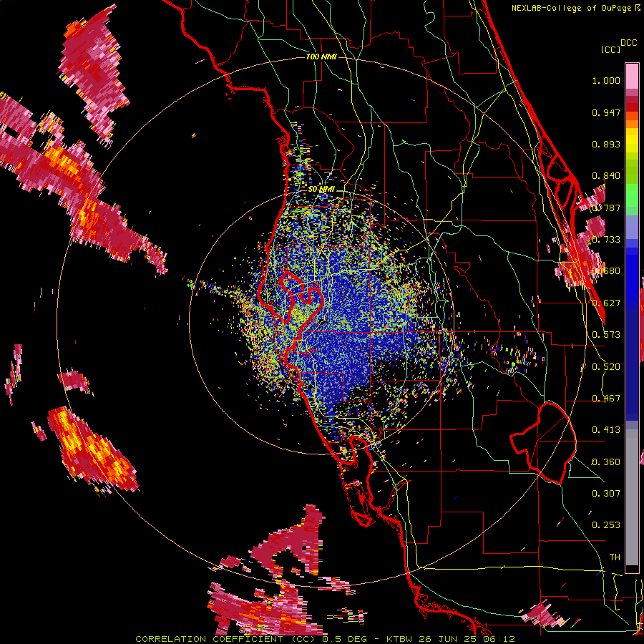Click the "[CC]" units label
Viewport: 644px width, 644px height.
pos(611,49)
